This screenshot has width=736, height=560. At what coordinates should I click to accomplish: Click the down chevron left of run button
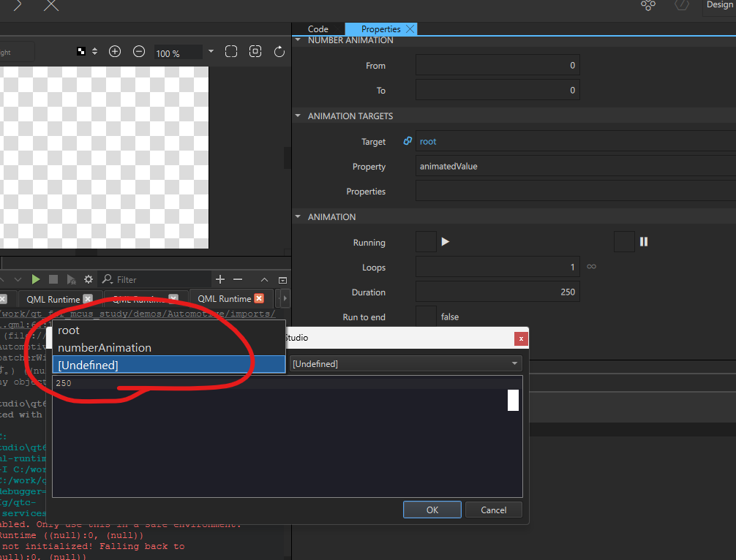tap(18, 279)
